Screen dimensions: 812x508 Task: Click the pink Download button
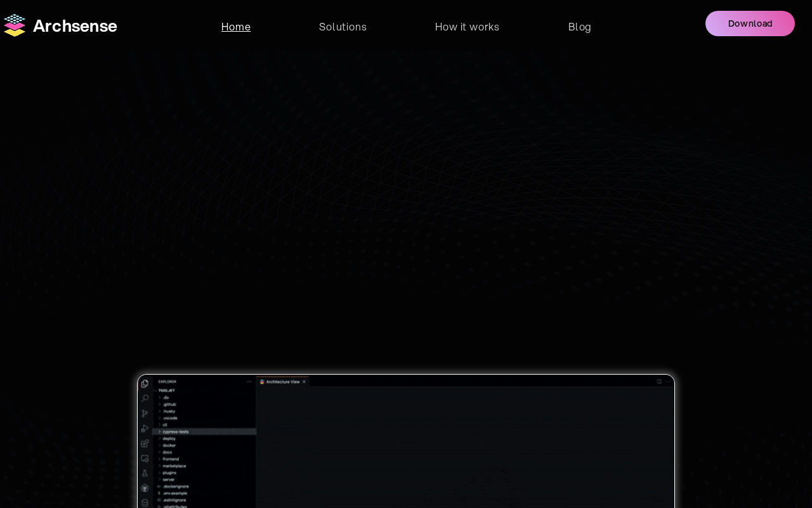click(750, 23)
